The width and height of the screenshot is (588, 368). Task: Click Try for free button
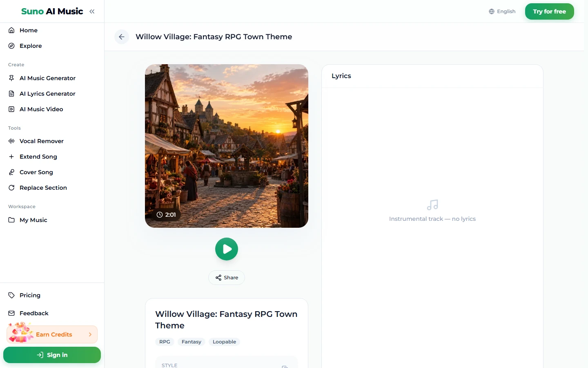(549, 11)
